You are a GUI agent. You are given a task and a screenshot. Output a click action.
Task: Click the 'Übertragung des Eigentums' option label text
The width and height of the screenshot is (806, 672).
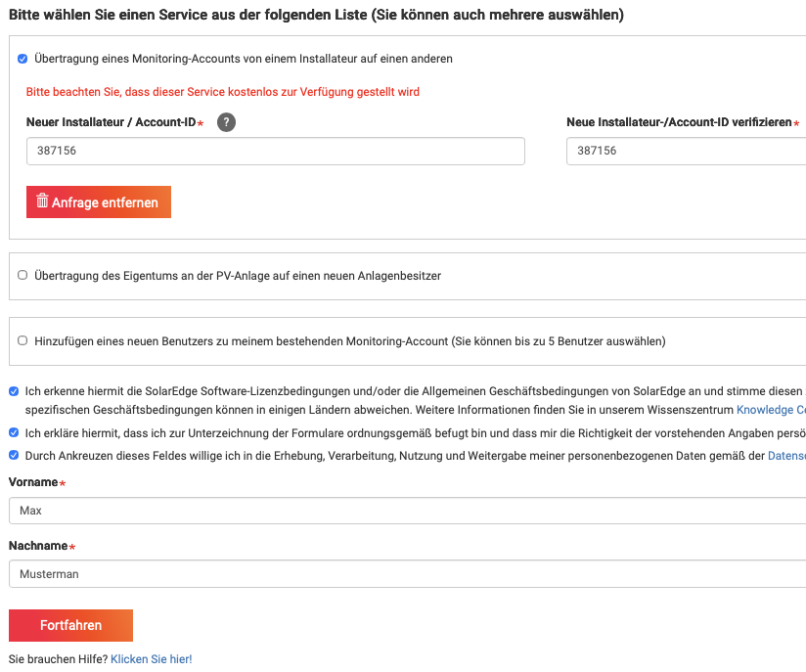238,276
